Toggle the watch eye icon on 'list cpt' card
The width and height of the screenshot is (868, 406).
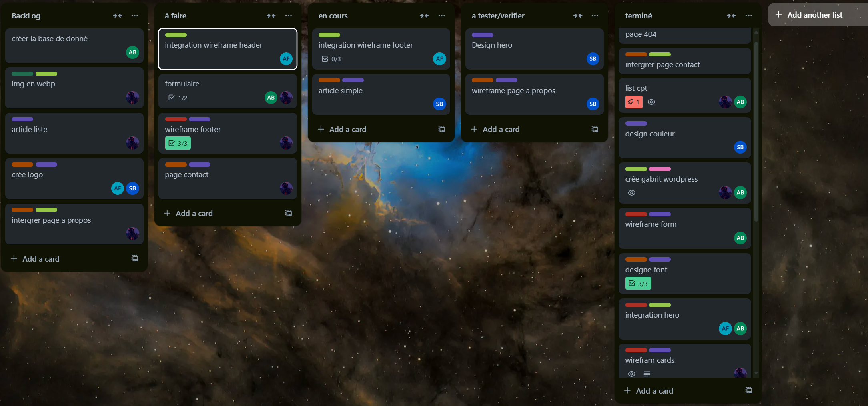[x=652, y=102]
